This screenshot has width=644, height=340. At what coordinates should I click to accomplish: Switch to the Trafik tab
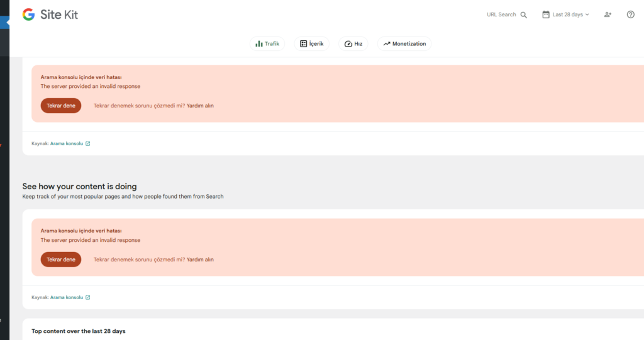(x=267, y=44)
